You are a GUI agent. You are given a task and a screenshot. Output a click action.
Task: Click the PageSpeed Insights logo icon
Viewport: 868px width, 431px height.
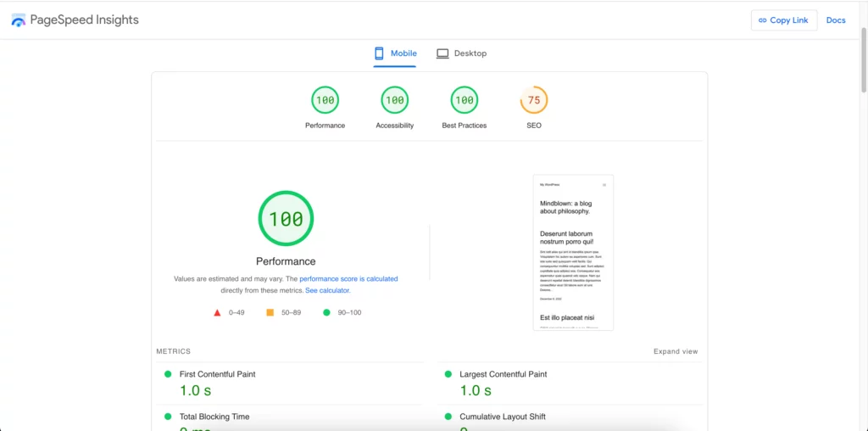click(x=19, y=20)
